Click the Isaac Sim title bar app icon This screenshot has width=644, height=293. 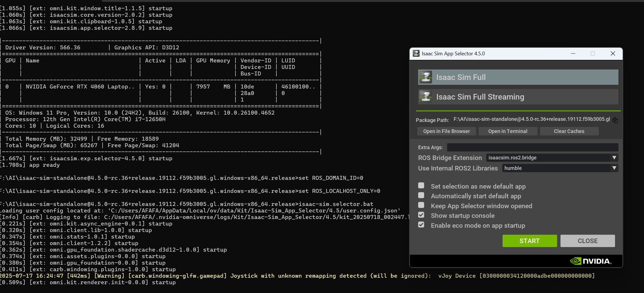point(416,53)
